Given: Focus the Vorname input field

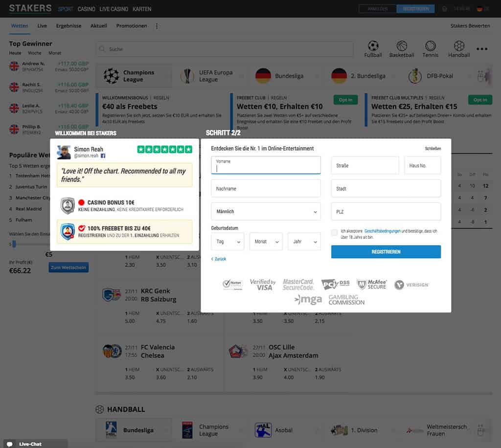Looking at the screenshot, I should click(x=266, y=165).
